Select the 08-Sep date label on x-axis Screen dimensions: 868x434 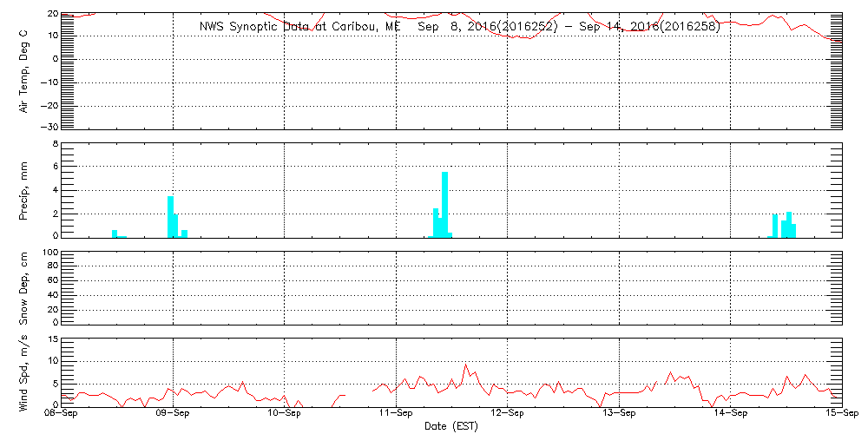tap(62, 415)
